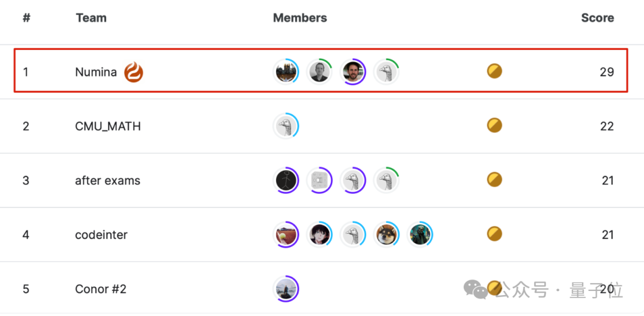Open the CMU_MATH team name link
The image size is (644, 316).
(108, 126)
